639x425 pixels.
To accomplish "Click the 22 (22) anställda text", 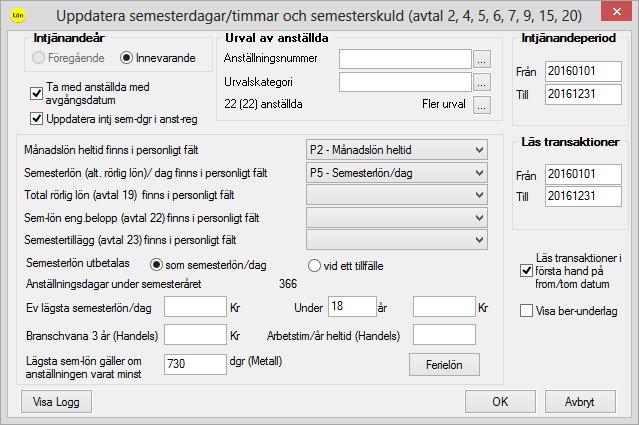I will pos(263,104).
